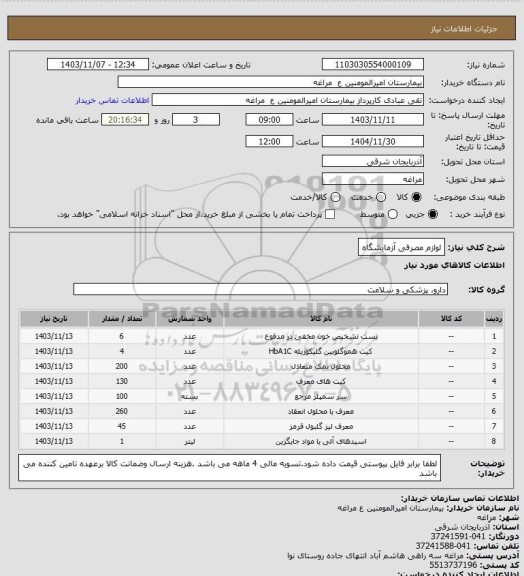Click the page header جزئیات اطلاعات نیاز
The height and width of the screenshot is (576, 524).
(464, 29)
